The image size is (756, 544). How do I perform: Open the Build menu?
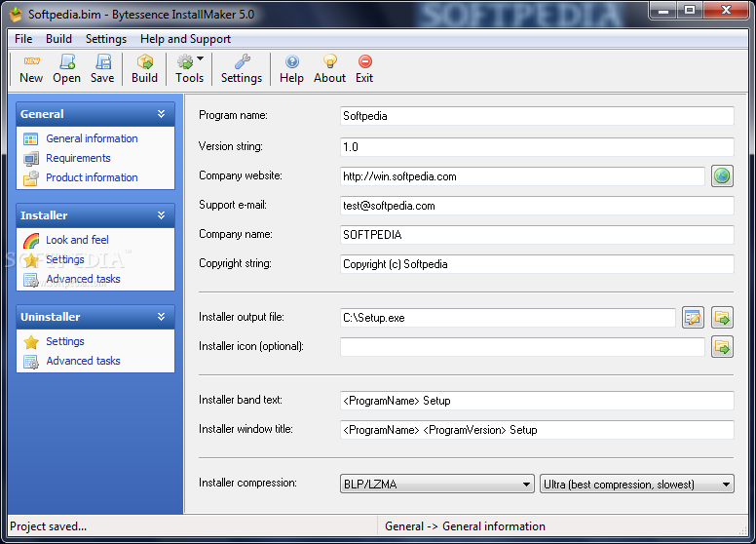click(x=58, y=39)
